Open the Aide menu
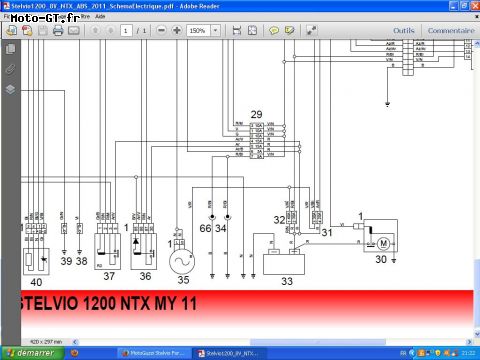Image resolution: width=480 pixels, height=360 pixels. coord(100,16)
